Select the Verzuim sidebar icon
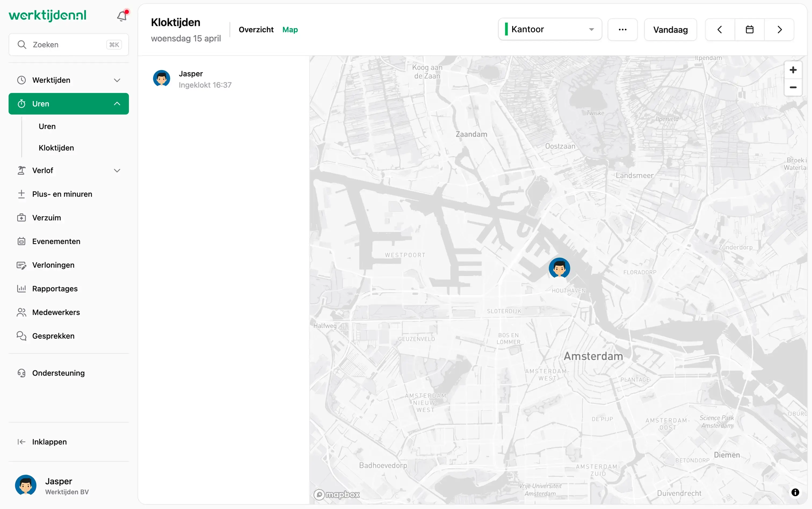 click(x=21, y=217)
